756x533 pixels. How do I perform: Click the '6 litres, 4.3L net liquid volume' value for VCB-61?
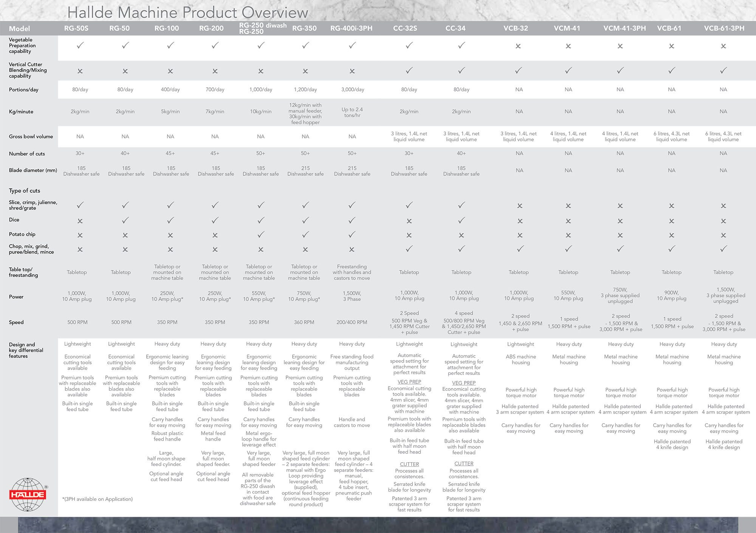[x=672, y=137]
